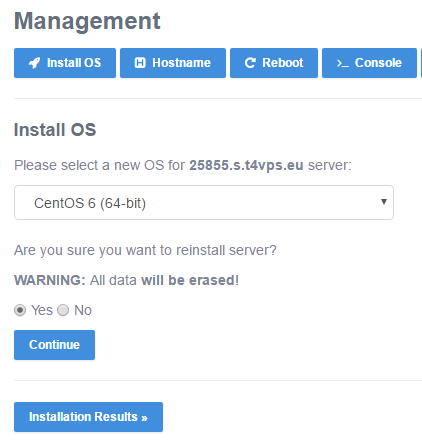Click the Install OS section heading

point(55,130)
